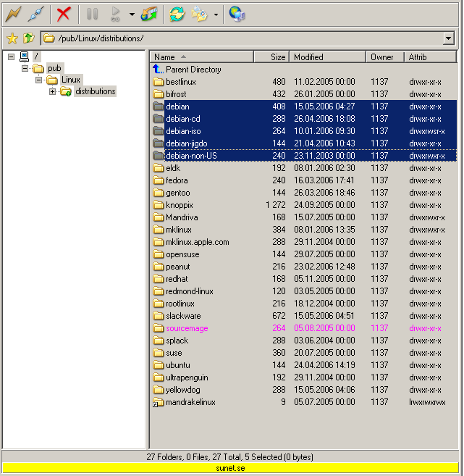Click the Play/Go transfer icon
The height and width of the screenshot is (476, 464).
coord(115,13)
